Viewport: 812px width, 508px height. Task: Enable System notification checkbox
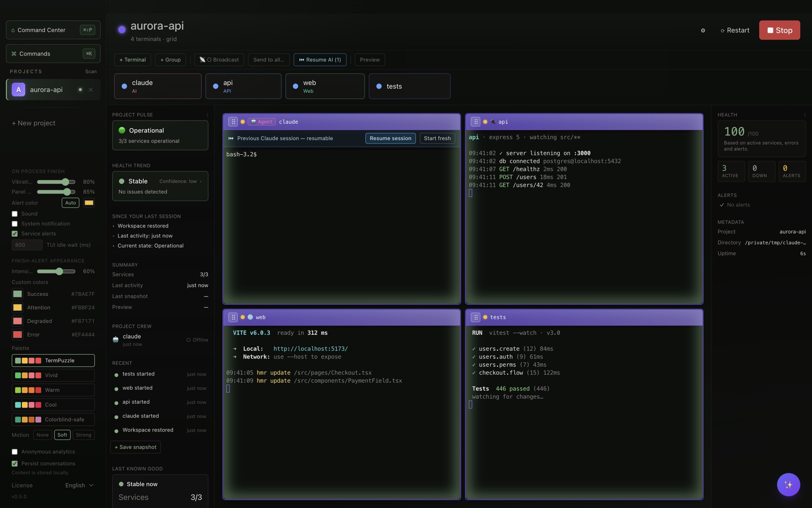pos(14,224)
